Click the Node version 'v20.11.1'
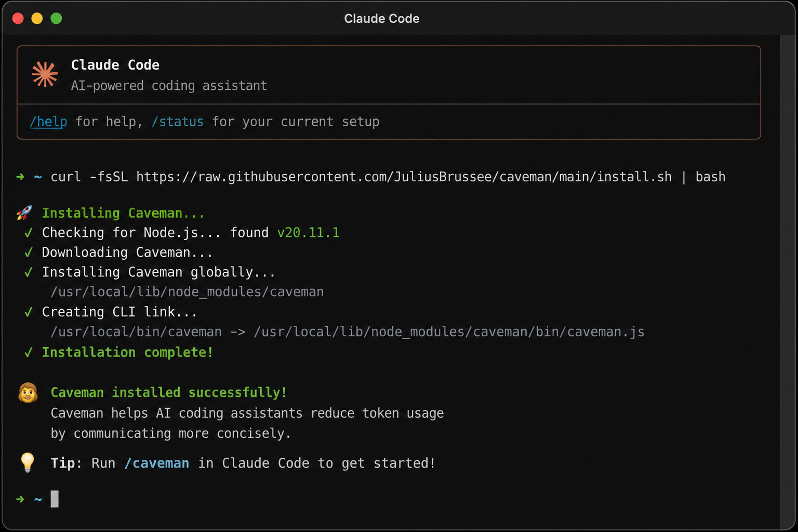Screen dimensions: 798x532 coord(308,232)
